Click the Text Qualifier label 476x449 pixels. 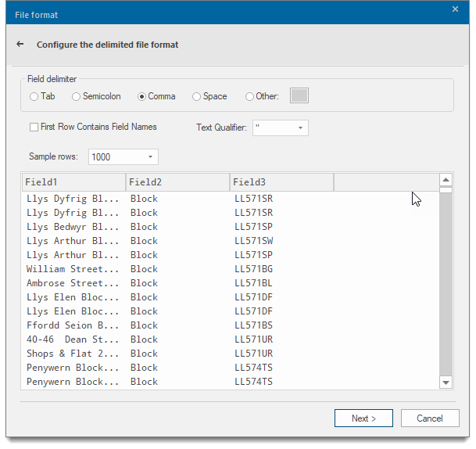click(x=222, y=128)
